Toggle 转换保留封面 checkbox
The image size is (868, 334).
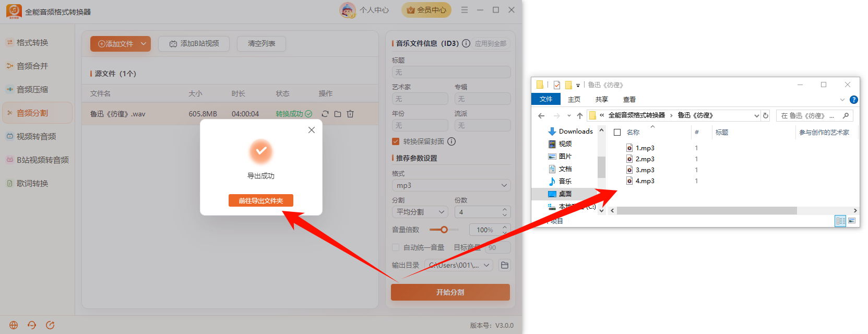pos(396,141)
